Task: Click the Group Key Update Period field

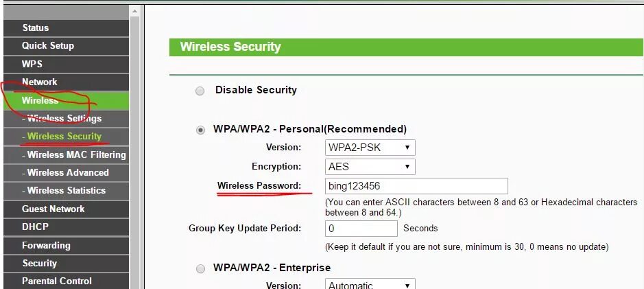Action: click(x=361, y=229)
